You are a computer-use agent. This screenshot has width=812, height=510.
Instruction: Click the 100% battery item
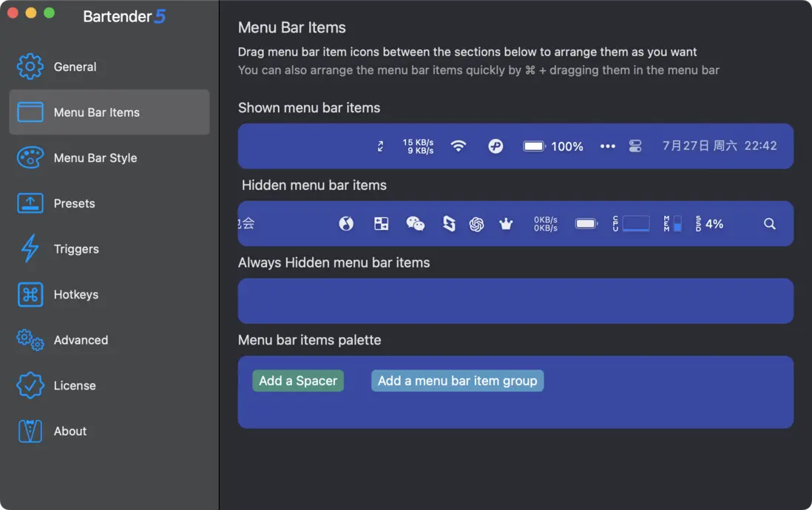tap(553, 146)
